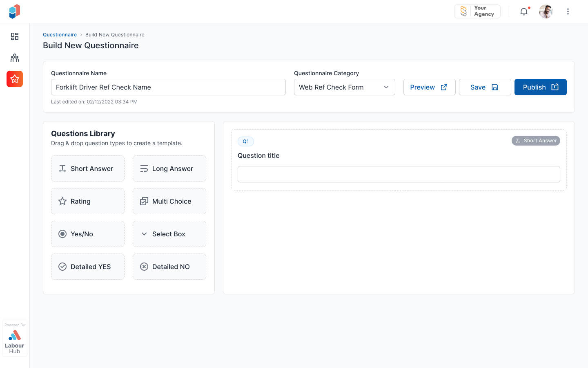Image resolution: width=588 pixels, height=368 pixels.
Task: Click the Your Agency logo badge
Action: coord(477,11)
